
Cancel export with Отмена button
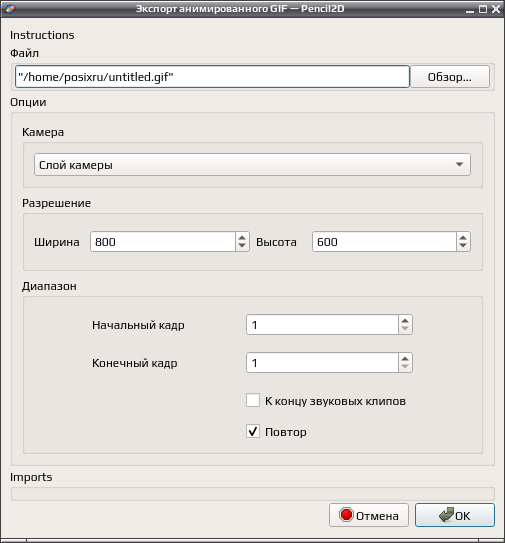click(x=369, y=515)
